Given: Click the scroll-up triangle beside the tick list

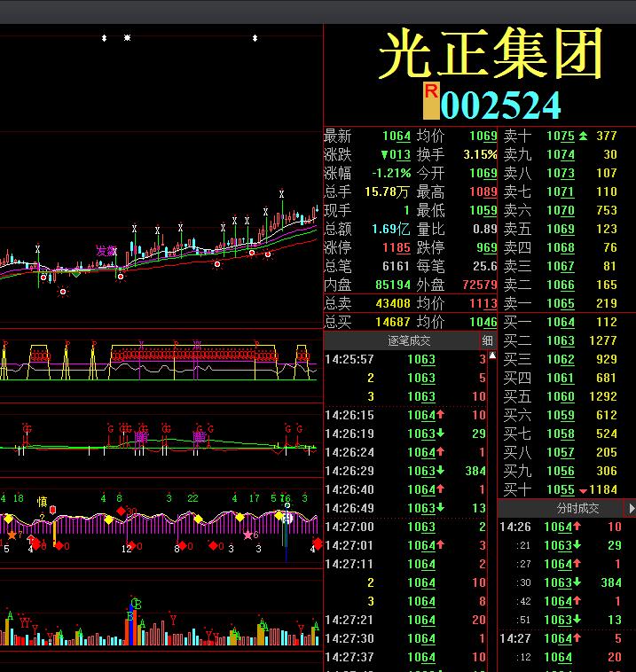Looking at the screenshot, I should 492,356.
